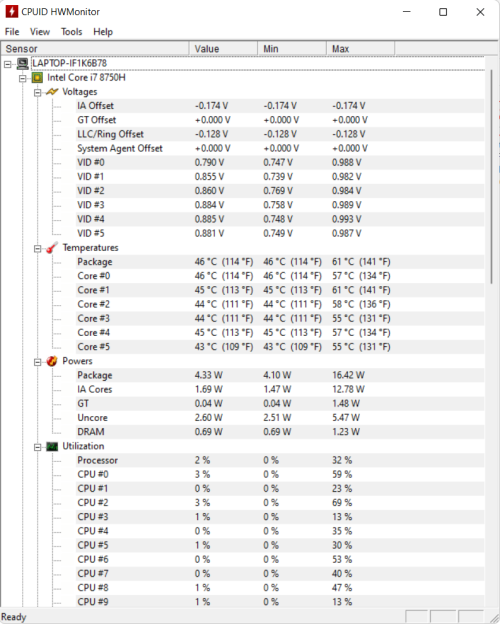Collapse the Voltages section
The height and width of the screenshot is (624, 500).
37,92
